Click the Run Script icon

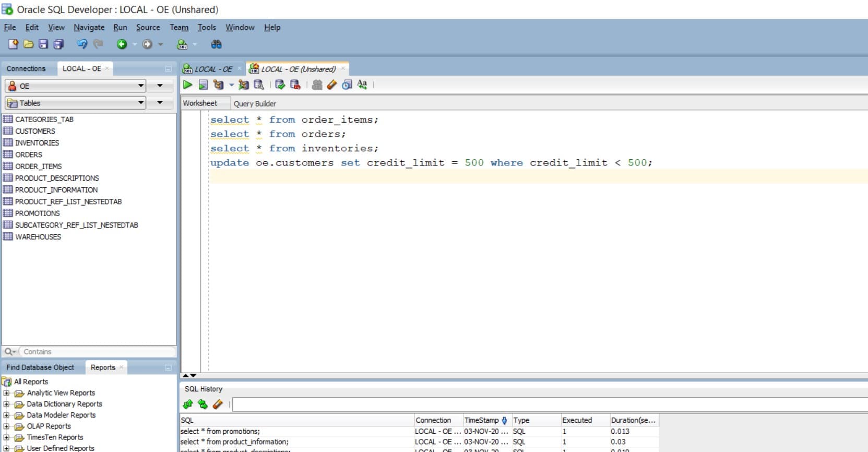pyautogui.click(x=204, y=85)
